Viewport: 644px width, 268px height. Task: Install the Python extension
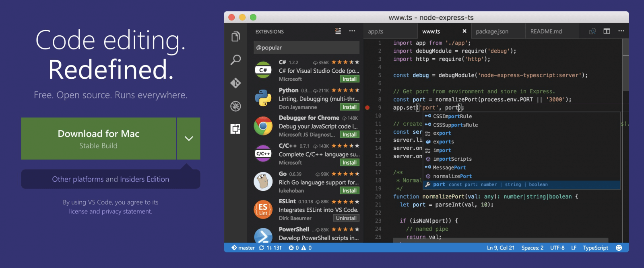coord(349,107)
